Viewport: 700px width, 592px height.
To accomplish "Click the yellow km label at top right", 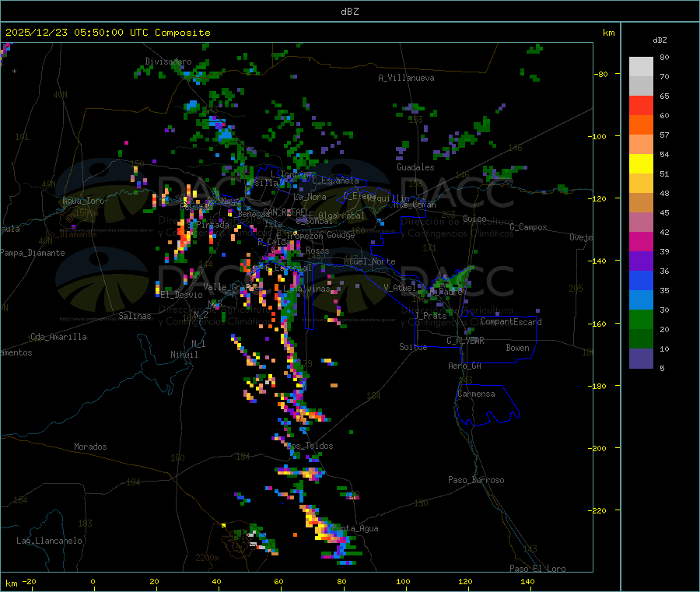I will coord(608,33).
